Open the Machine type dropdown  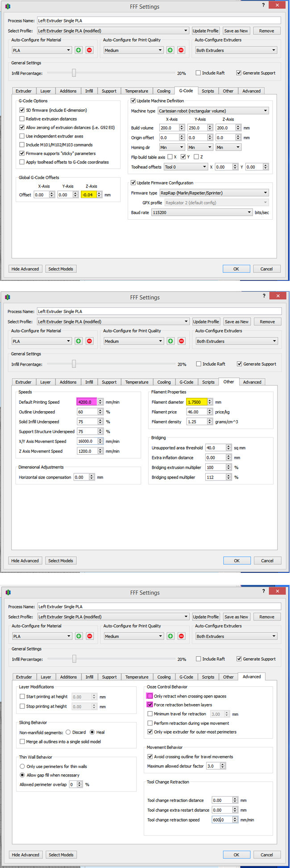point(213,111)
